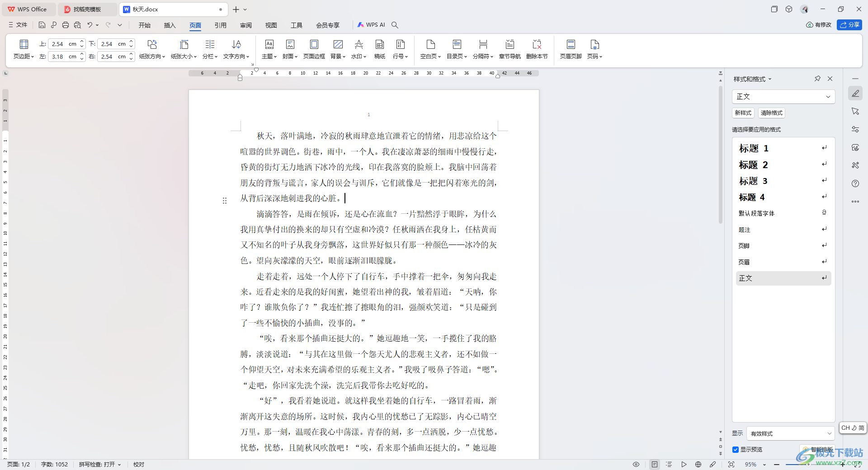The image size is (868, 470).
Task: Open page border (页面边框) settings
Action: [x=314, y=49]
